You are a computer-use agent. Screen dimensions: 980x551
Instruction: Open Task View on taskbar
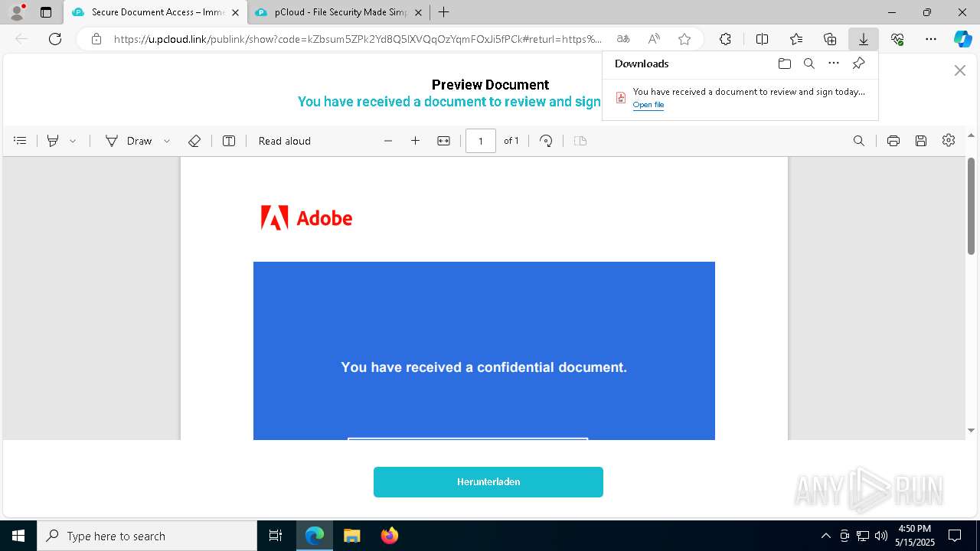276,536
